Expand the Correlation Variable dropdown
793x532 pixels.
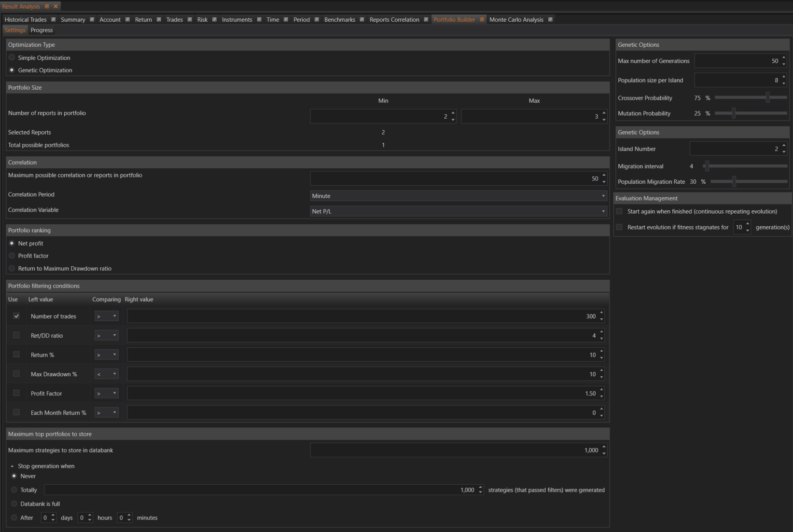[458, 211]
